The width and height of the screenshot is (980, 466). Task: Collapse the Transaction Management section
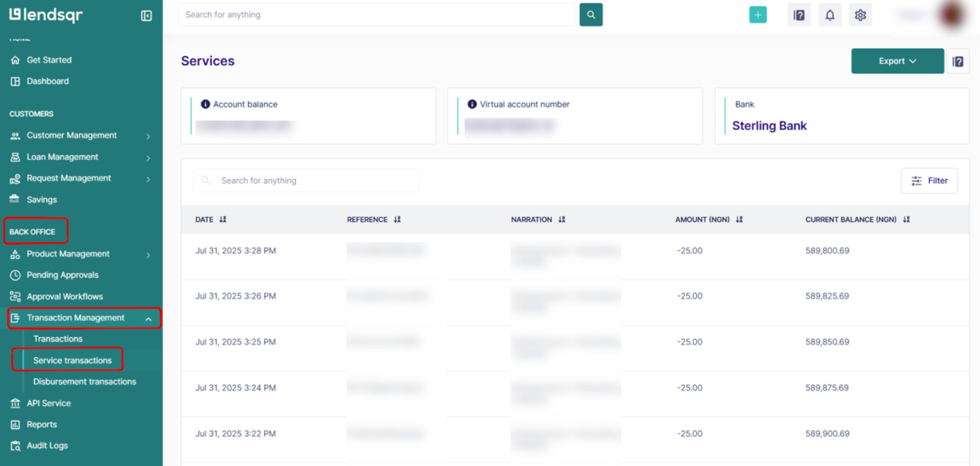(75, 317)
